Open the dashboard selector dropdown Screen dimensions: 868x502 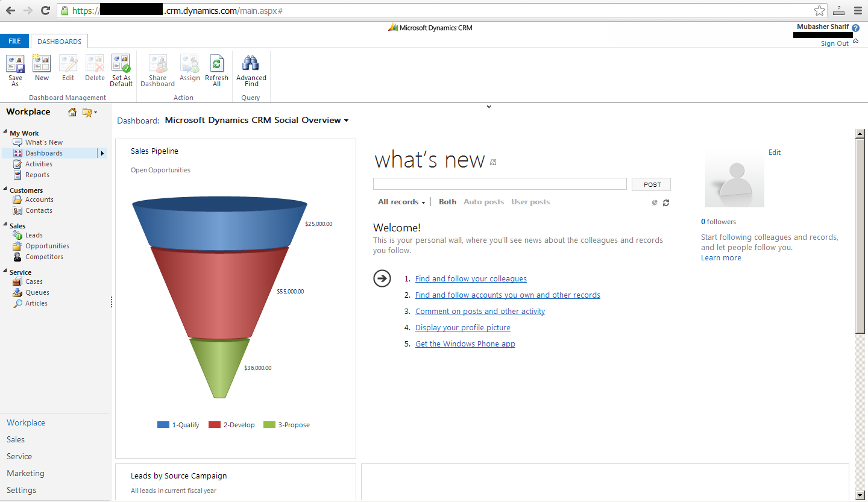(x=346, y=121)
